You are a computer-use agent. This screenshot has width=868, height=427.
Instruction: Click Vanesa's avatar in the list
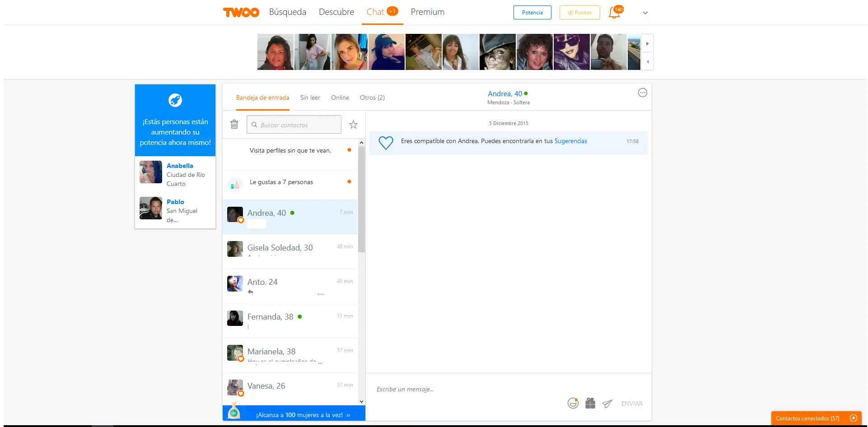coord(235,387)
